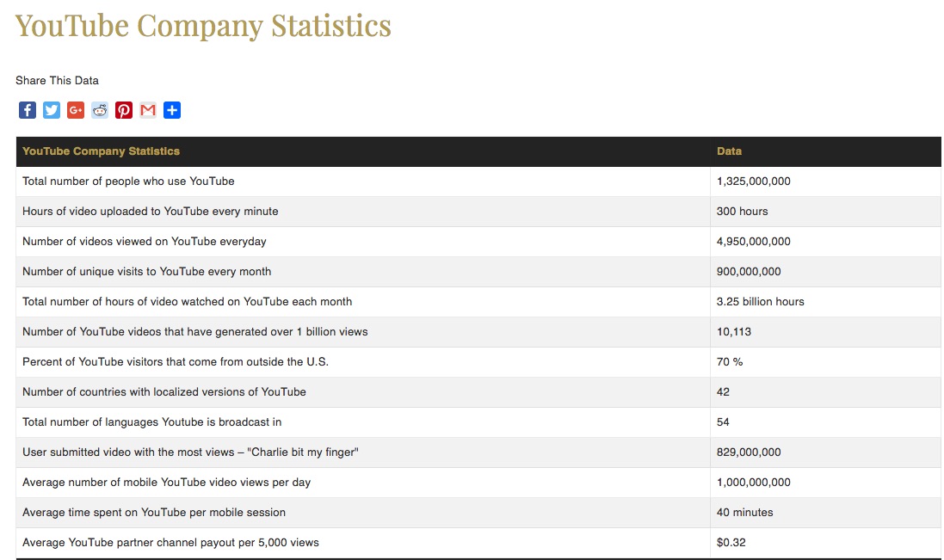Screen dimensions: 944x560
Task: Select 'Total number of hours of video watched' row
Action: (188, 301)
